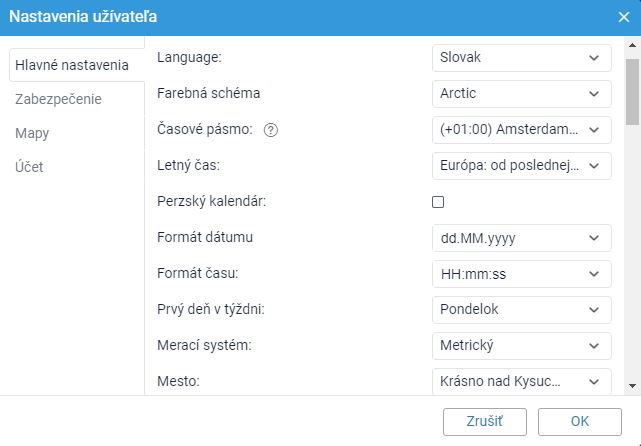Viewport: 641px width, 446px height.
Task: Click the Zrušiť button
Action: pyautogui.click(x=484, y=421)
